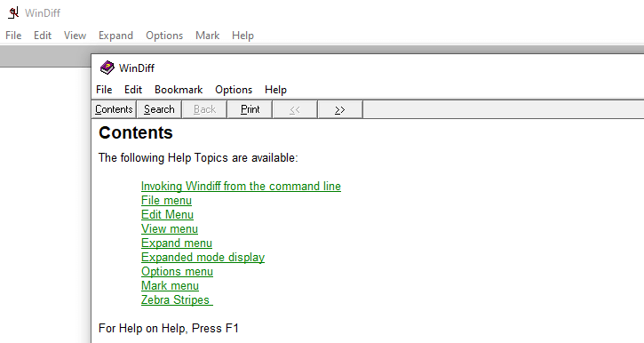Click the next topic >> button

coord(340,109)
